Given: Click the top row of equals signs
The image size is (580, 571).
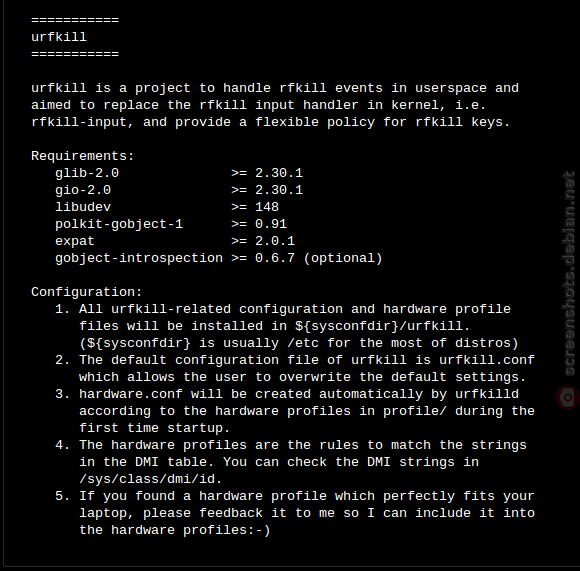Looking at the screenshot, I should coord(75,20).
